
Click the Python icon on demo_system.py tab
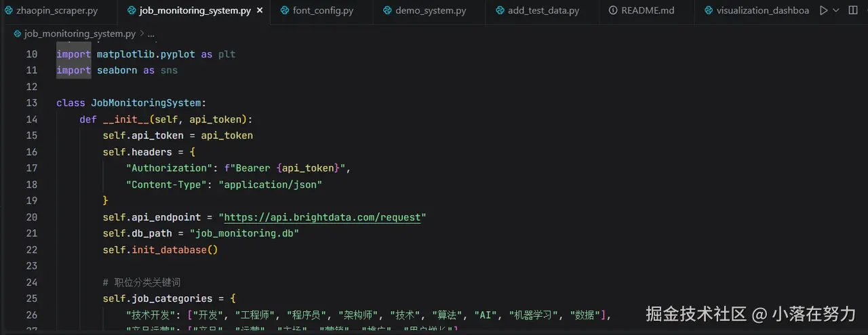point(387,11)
